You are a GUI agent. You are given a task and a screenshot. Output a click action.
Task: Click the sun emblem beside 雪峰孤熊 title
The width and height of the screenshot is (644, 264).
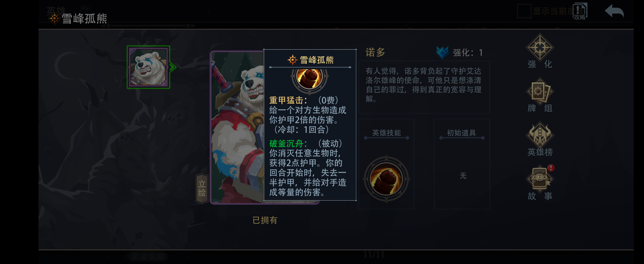54,18
